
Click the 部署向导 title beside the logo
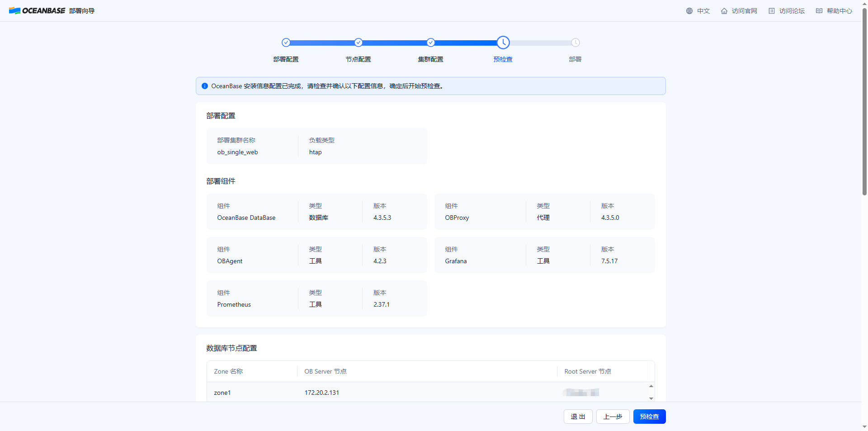click(82, 11)
